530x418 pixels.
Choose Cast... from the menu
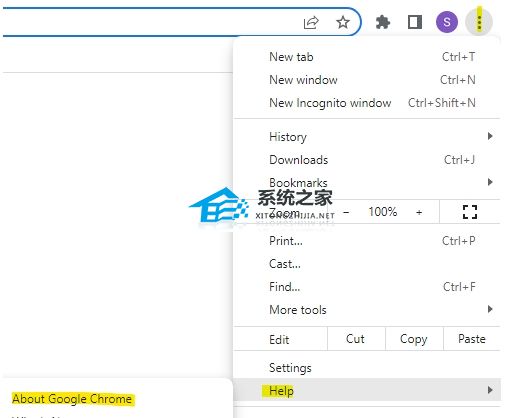(x=366, y=264)
